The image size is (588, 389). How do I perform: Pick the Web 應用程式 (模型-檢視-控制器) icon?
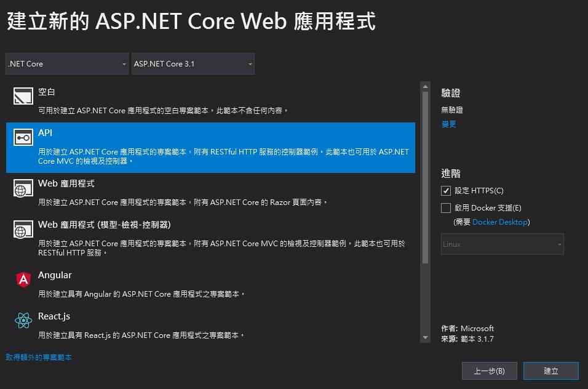pyautogui.click(x=23, y=229)
